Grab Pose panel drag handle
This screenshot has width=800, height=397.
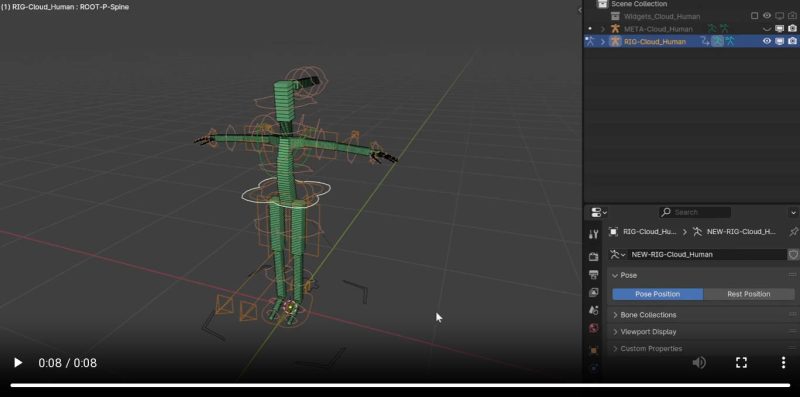[x=792, y=275]
